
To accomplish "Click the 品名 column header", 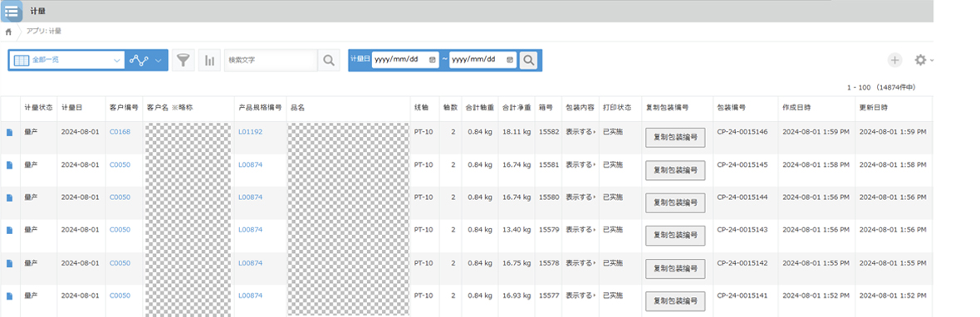I will 297,107.
